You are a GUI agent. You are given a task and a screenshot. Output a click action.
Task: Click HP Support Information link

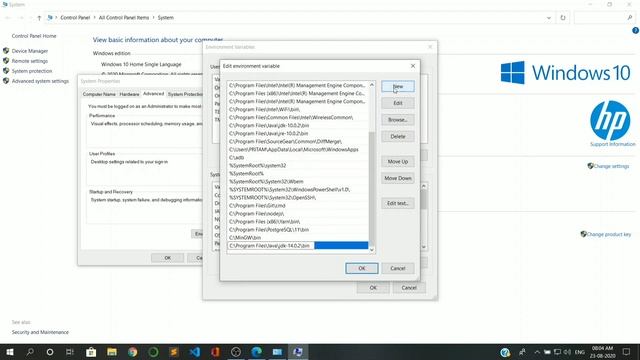coord(613,144)
